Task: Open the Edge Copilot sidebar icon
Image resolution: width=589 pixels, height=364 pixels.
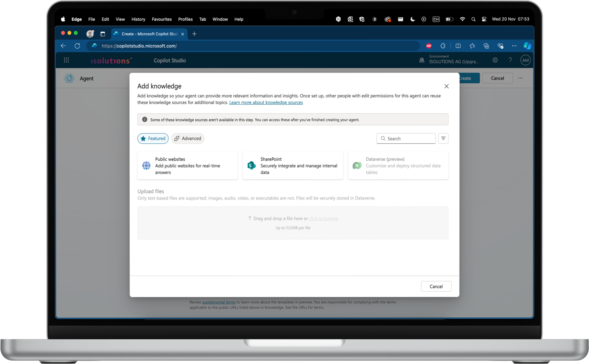Action: coord(527,46)
